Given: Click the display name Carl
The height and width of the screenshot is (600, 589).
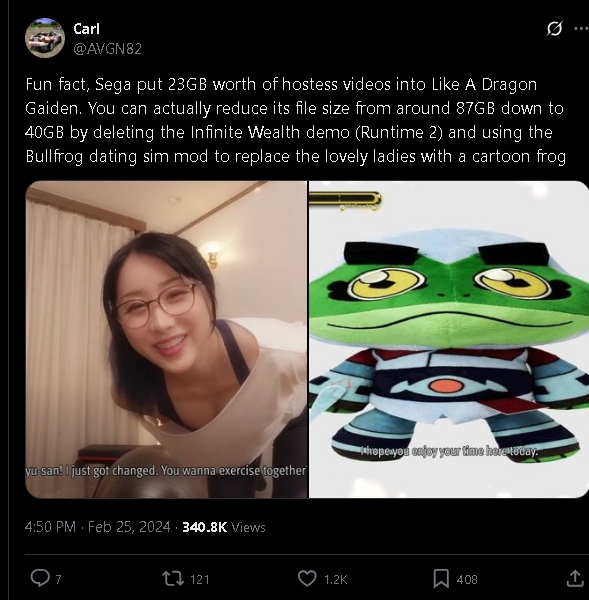Looking at the screenshot, I should coord(86,29).
